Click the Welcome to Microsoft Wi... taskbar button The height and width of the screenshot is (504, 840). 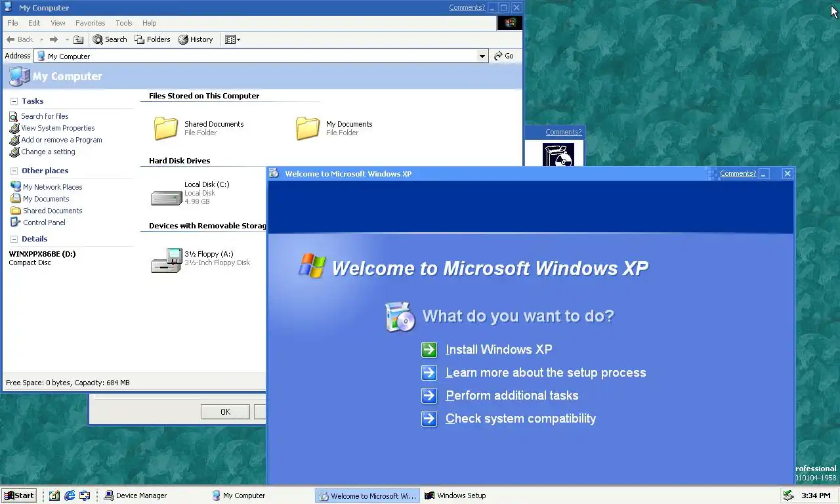(367, 495)
